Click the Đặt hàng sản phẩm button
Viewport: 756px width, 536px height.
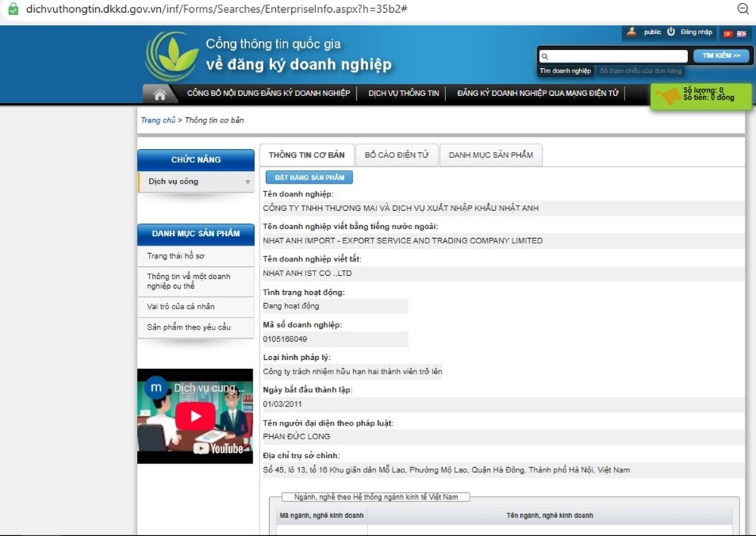click(x=309, y=178)
